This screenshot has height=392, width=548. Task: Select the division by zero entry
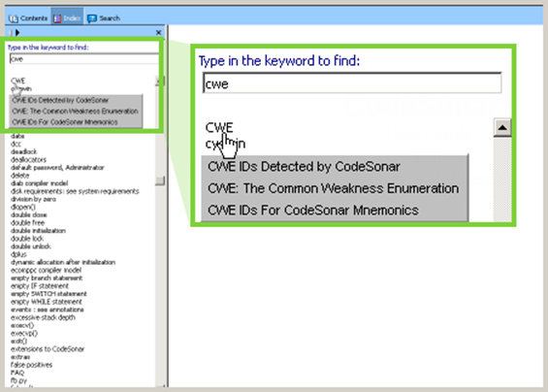click(33, 199)
